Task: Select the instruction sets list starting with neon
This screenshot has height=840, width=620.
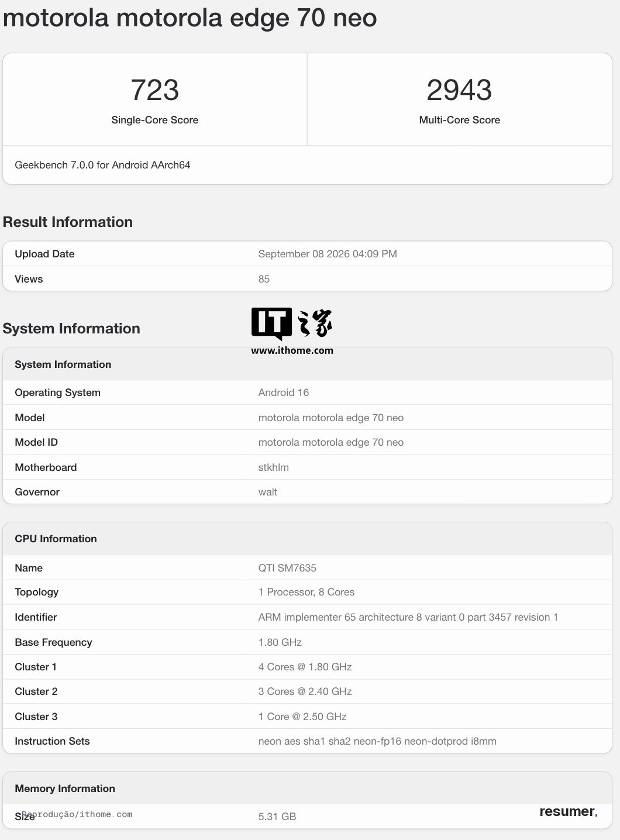Action: [377, 741]
